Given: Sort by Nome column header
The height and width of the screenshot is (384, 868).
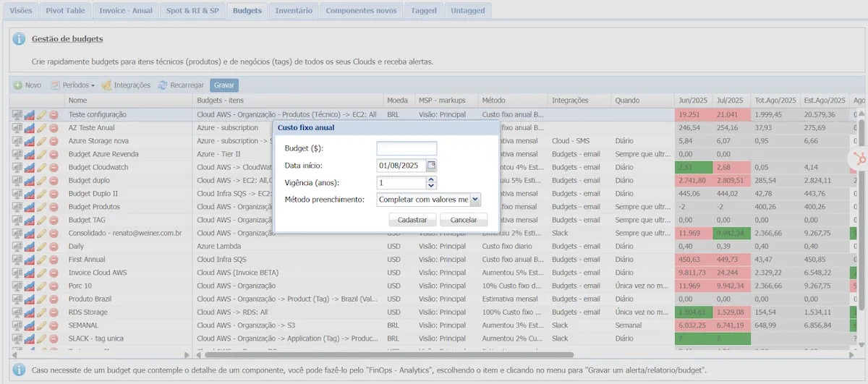Looking at the screenshot, I should click(x=129, y=101).
